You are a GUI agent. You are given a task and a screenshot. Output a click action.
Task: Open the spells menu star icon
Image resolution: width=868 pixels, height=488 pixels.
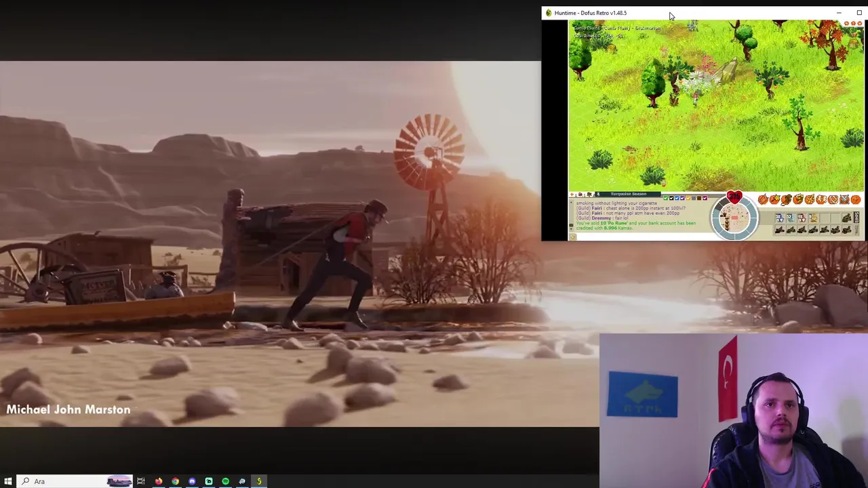(774, 199)
